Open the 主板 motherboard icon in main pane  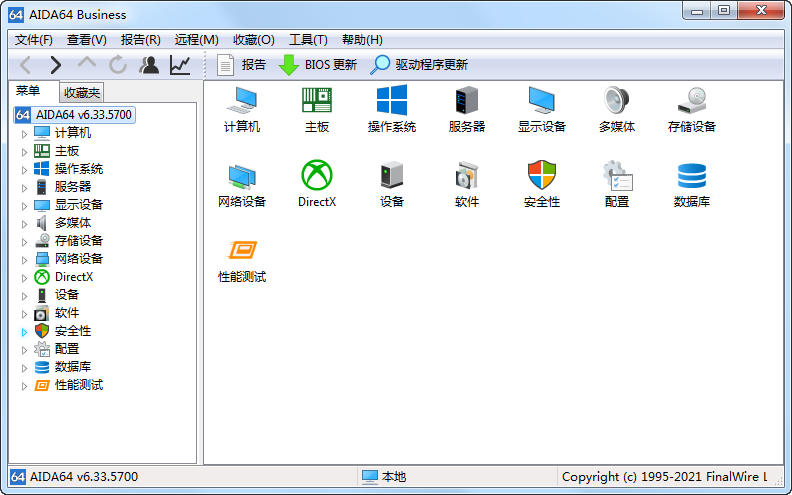point(317,109)
